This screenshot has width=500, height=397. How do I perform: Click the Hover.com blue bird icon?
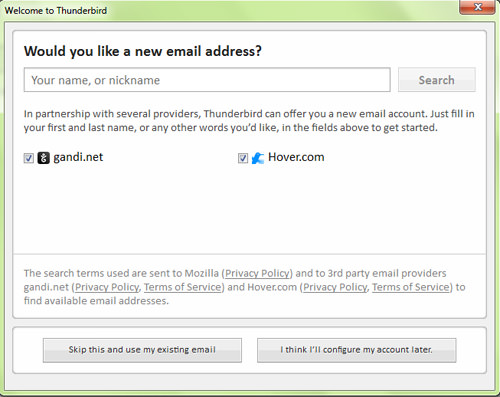(x=258, y=158)
